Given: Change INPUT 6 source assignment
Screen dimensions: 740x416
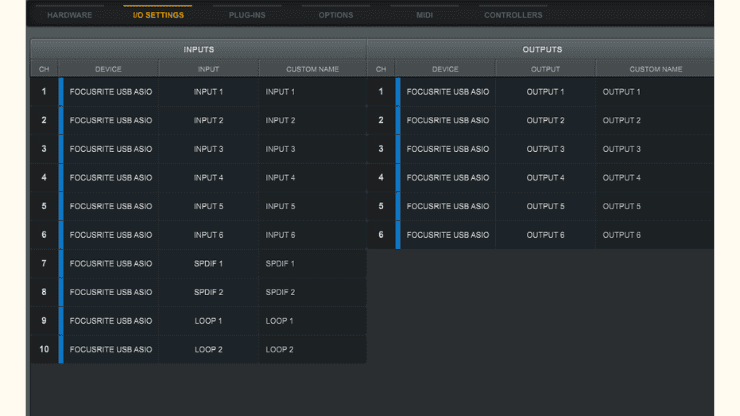Looking at the screenshot, I should (x=209, y=235).
